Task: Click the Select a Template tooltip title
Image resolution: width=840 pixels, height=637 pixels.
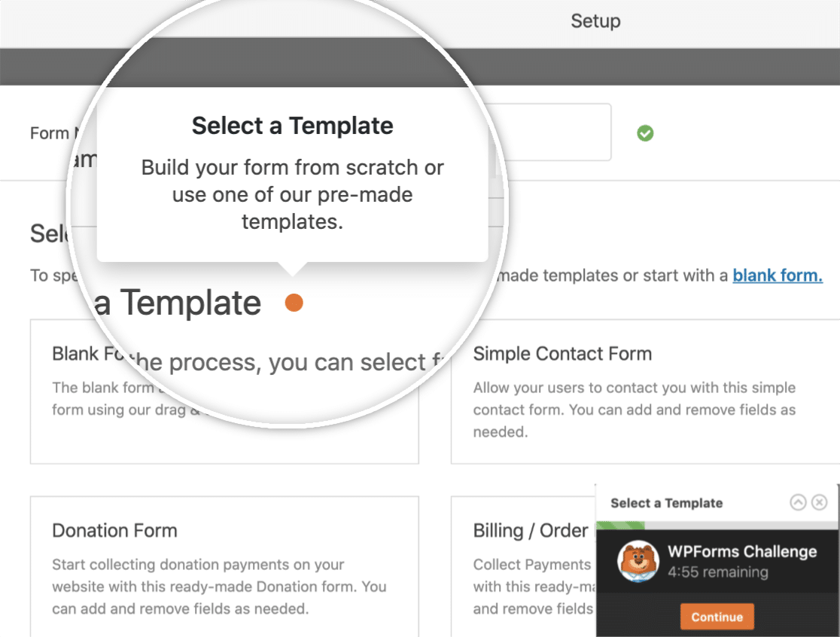Action: click(293, 126)
